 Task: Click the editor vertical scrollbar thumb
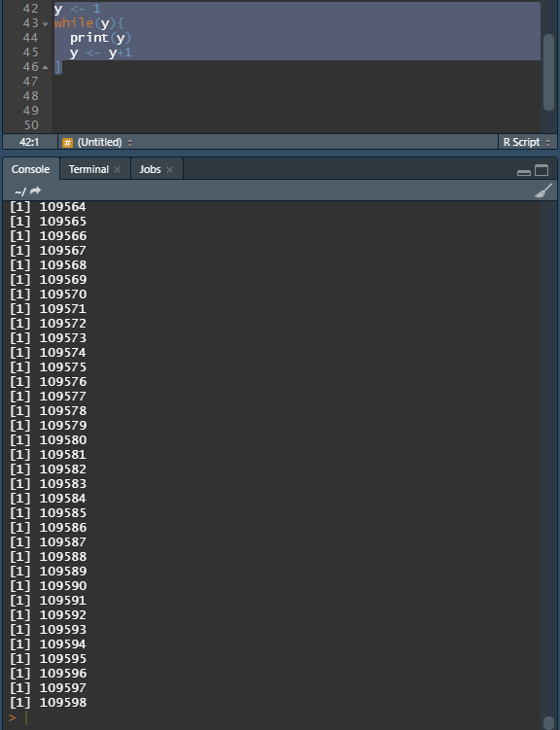click(548, 72)
